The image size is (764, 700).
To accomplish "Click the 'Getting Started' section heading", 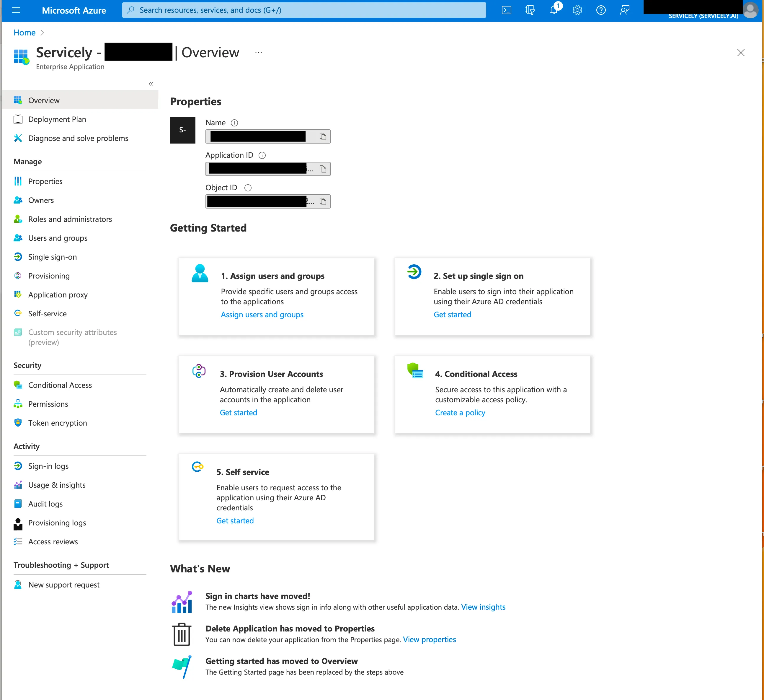I will click(208, 228).
